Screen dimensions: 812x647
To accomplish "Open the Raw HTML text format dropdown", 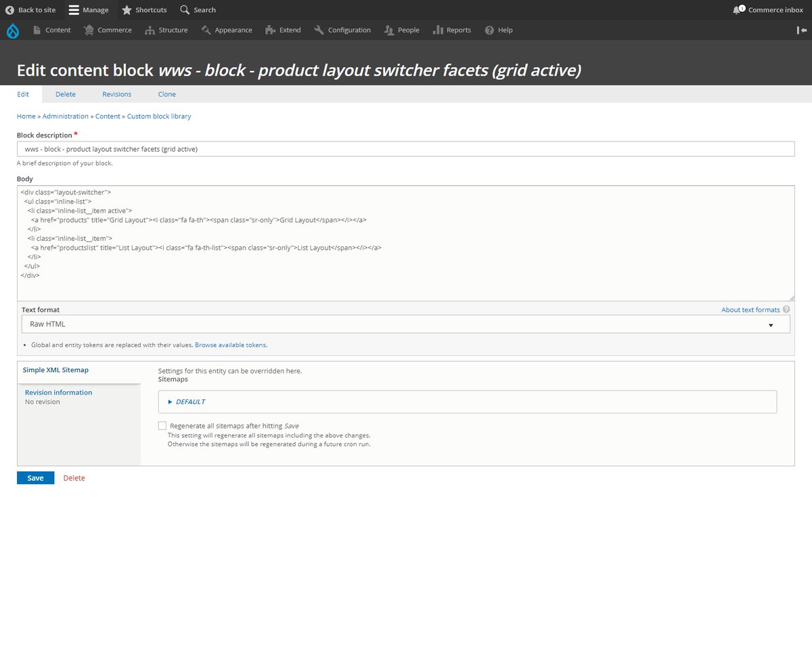I will click(x=406, y=324).
